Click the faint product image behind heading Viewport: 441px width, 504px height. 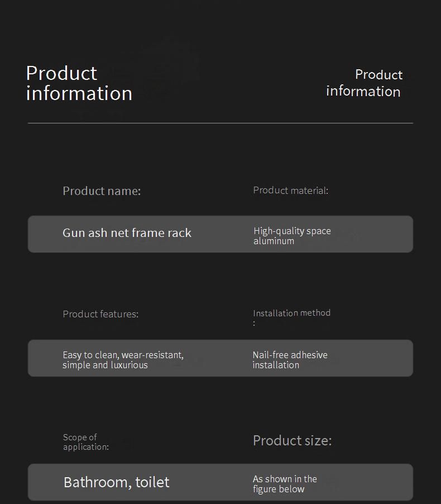tap(162, 67)
